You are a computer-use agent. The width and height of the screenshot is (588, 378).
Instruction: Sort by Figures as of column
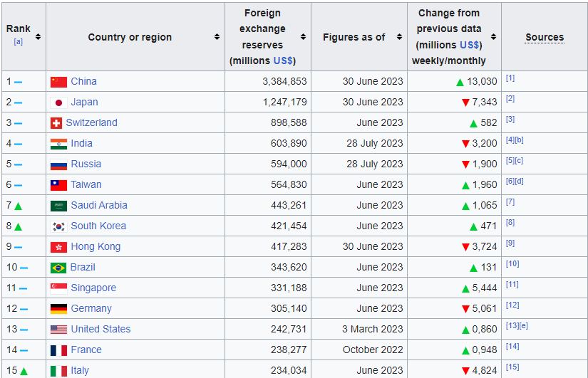click(x=399, y=37)
